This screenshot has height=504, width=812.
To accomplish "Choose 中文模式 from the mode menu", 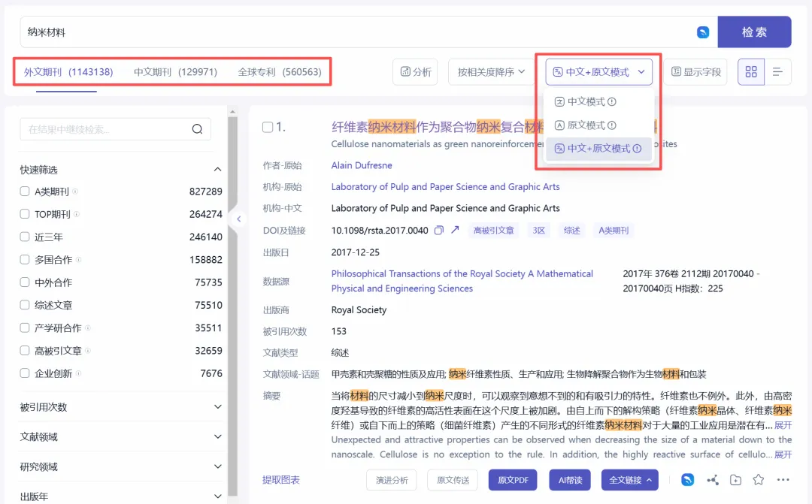I will (x=598, y=101).
